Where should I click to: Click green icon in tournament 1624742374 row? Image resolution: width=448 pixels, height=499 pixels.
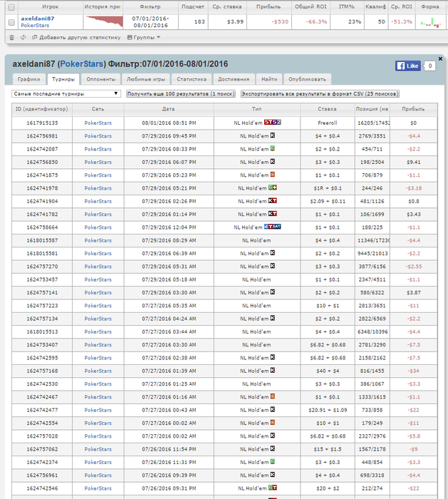point(273,462)
